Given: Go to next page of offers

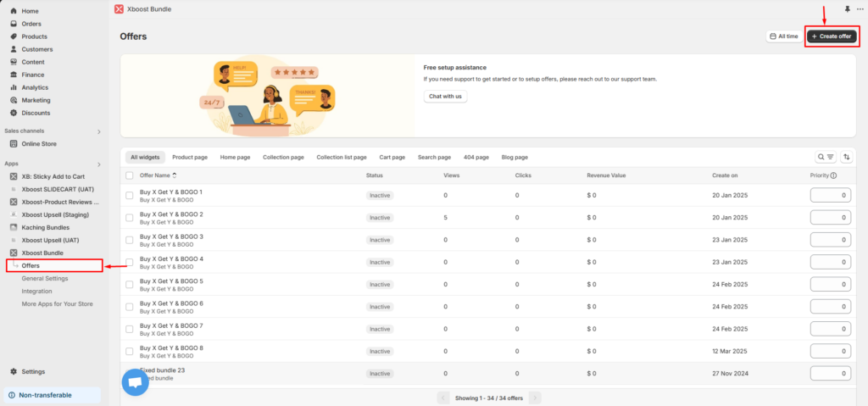Looking at the screenshot, I should (x=535, y=398).
